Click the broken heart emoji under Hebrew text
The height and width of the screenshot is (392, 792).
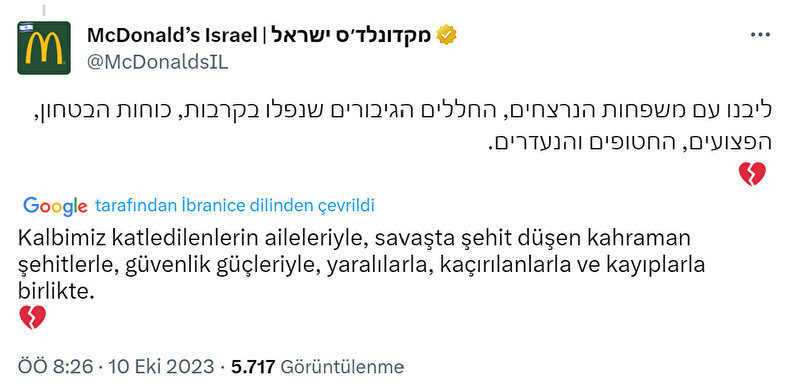[752, 174]
